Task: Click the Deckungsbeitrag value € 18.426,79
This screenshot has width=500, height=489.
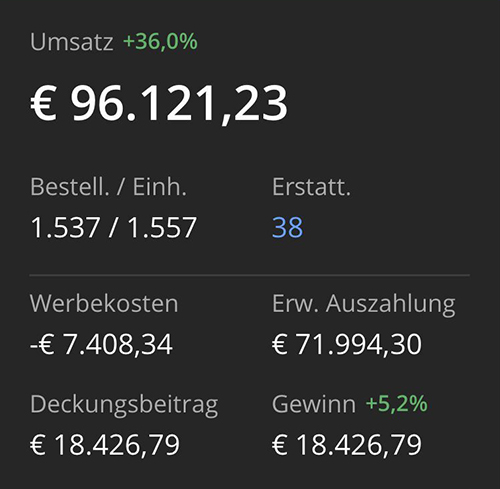Action: coord(105,445)
